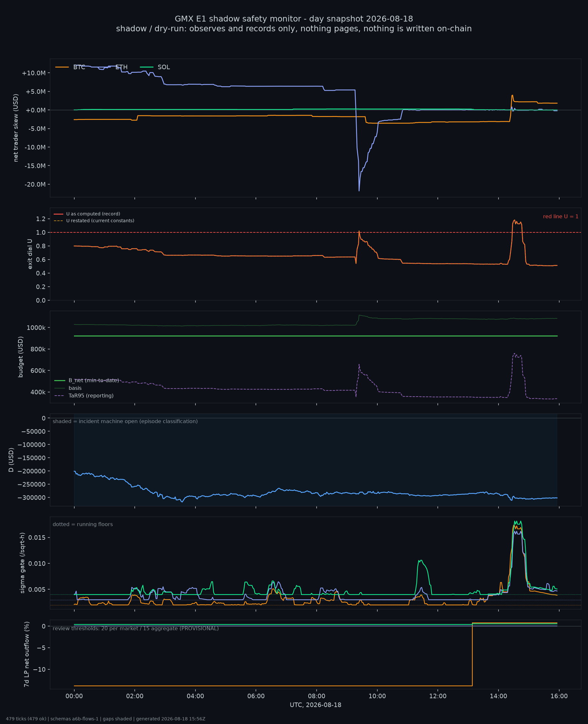Select the 'ETH' legend label

pyautogui.click(x=121, y=67)
